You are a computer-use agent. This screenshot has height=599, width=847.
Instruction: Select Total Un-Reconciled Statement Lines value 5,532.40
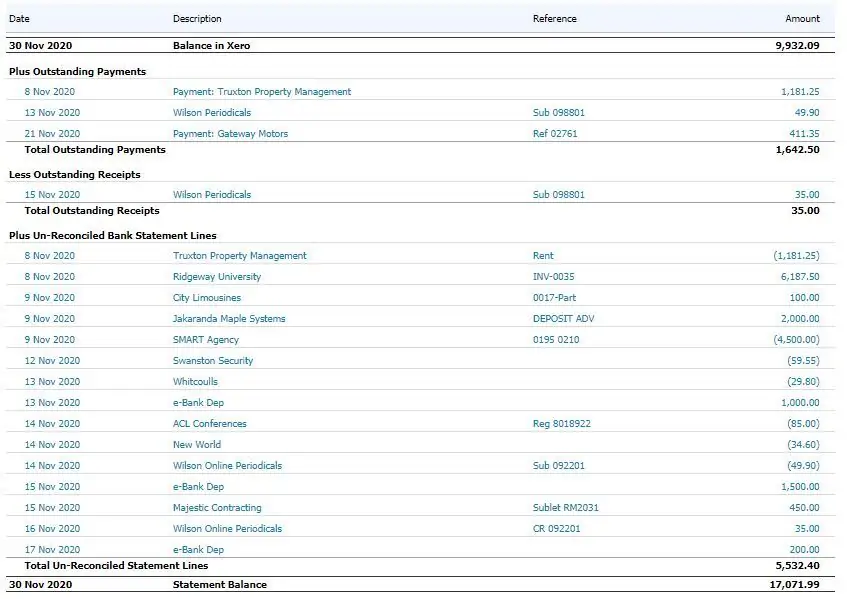[x=797, y=566]
